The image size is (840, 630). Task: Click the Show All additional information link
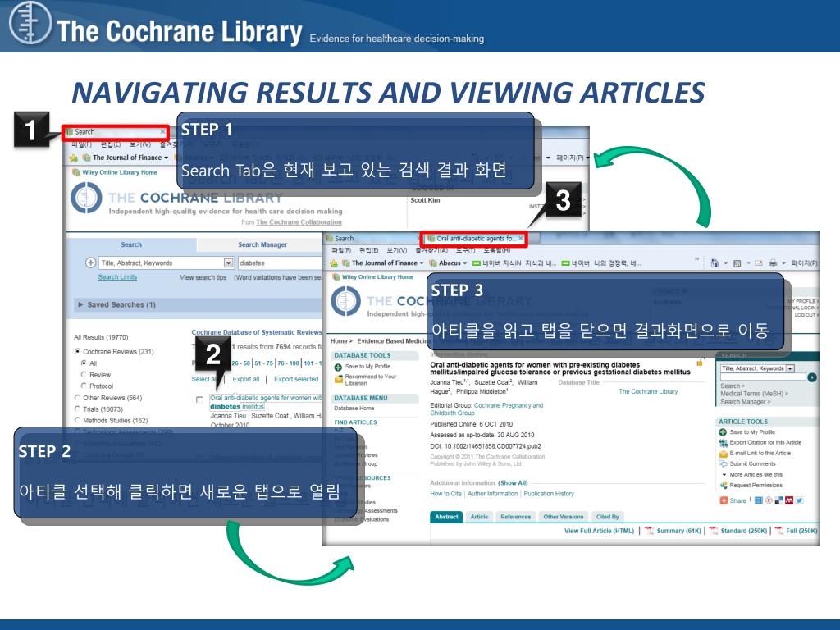[513, 482]
